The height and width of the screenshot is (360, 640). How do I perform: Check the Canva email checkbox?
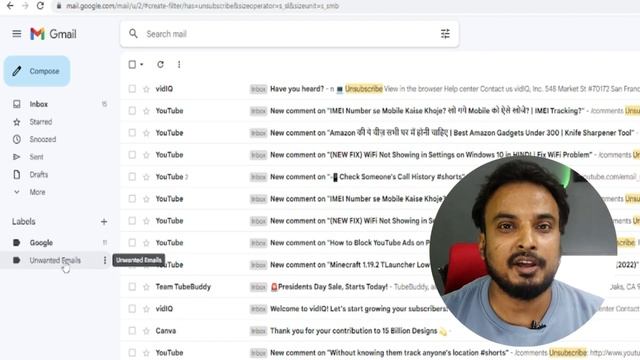(132, 331)
